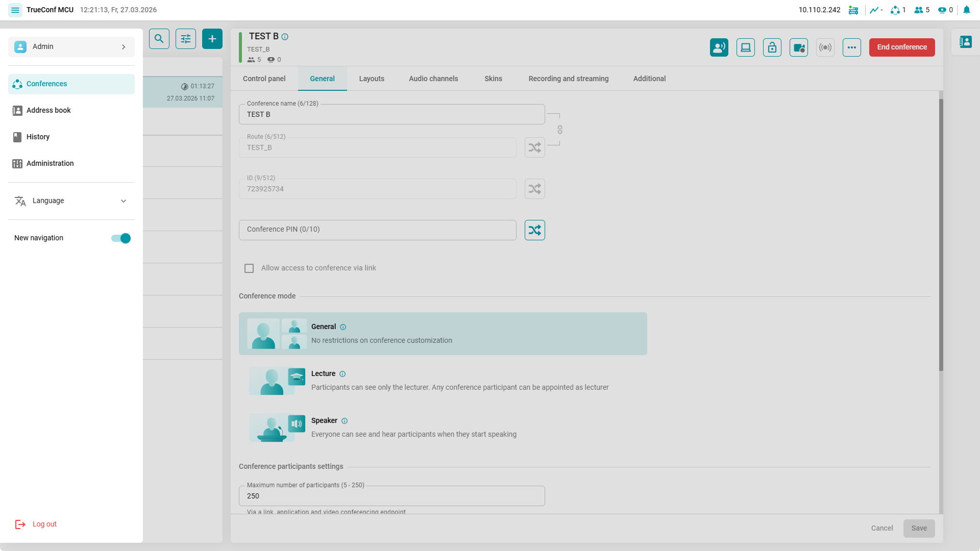Image resolution: width=980 pixels, height=551 pixels.
Task: Select the Lecture conference mode
Action: point(323,374)
